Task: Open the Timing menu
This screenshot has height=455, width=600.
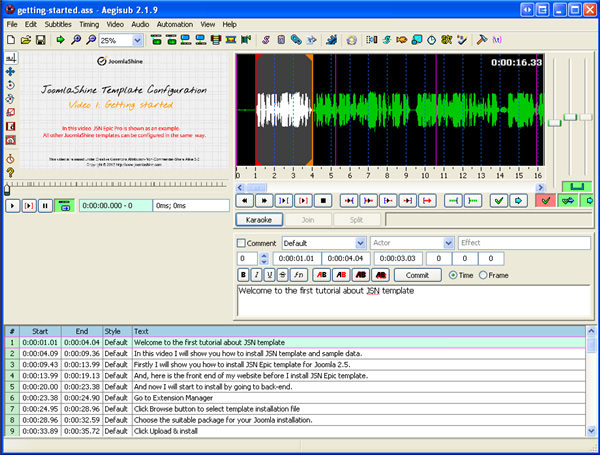Action: pos(89,24)
